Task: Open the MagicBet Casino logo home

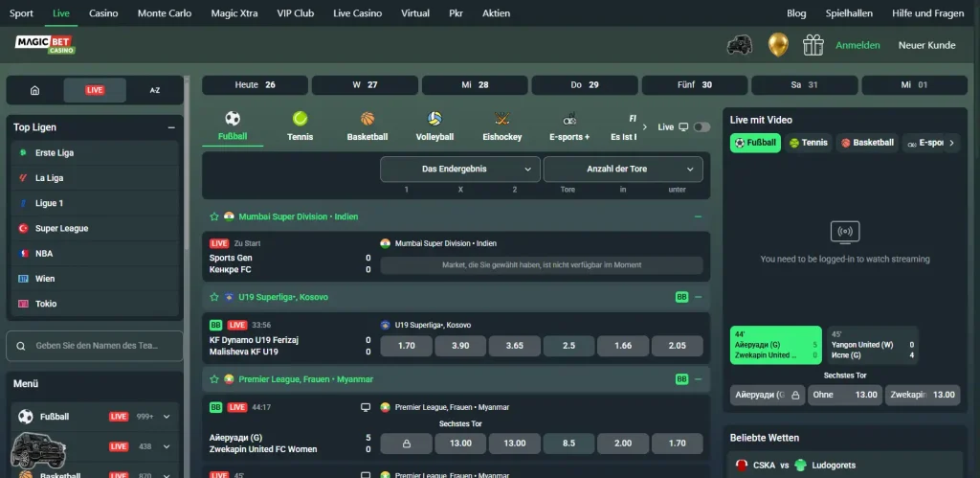Action: click(45, 45)
